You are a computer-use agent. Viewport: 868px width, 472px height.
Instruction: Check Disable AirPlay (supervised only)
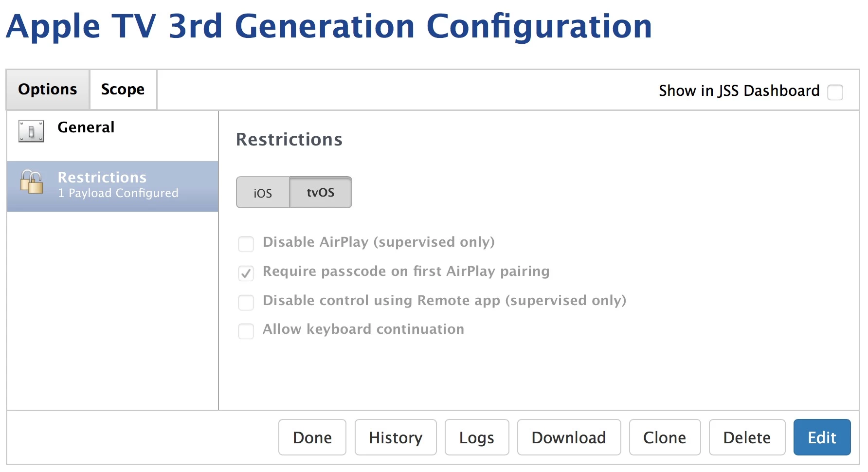pos(246,244)
